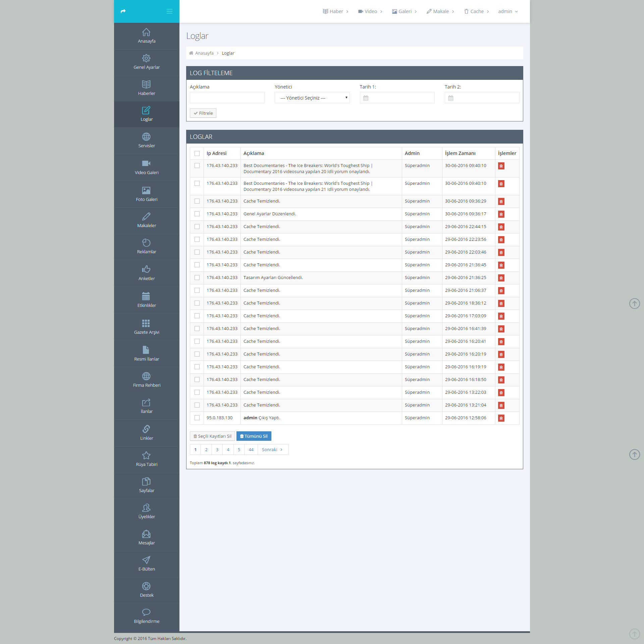
Task: Toggle the sidebar hamburger menu icon
Action: 169,11
